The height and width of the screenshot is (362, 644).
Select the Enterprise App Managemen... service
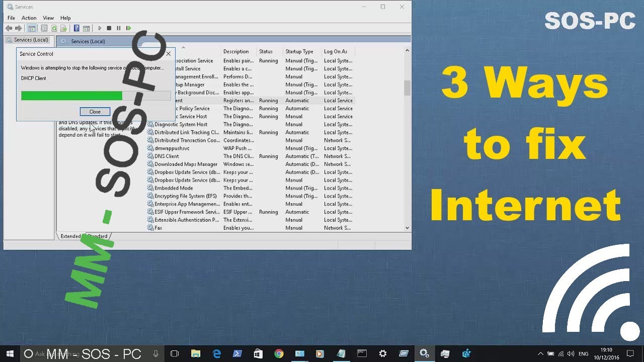tap(251, 204)
